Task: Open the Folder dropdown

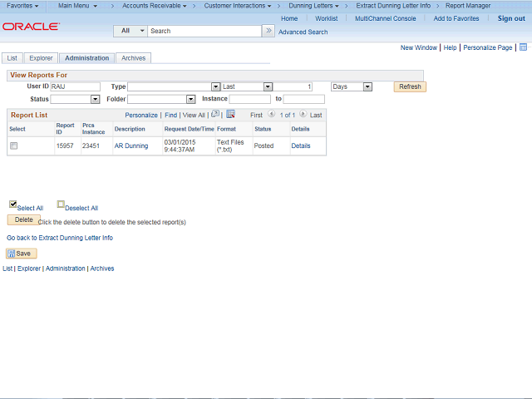Action: tap(191, 99)
